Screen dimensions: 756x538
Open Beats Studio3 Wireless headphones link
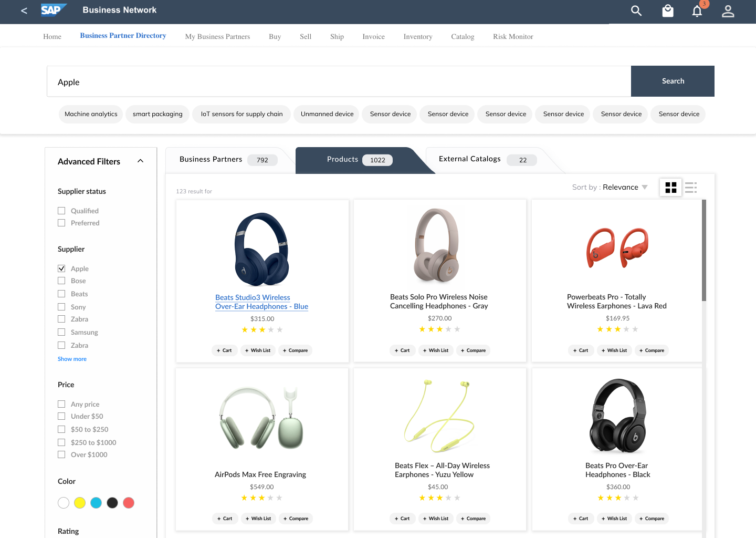pyautogui.click(x=261, y=302)
